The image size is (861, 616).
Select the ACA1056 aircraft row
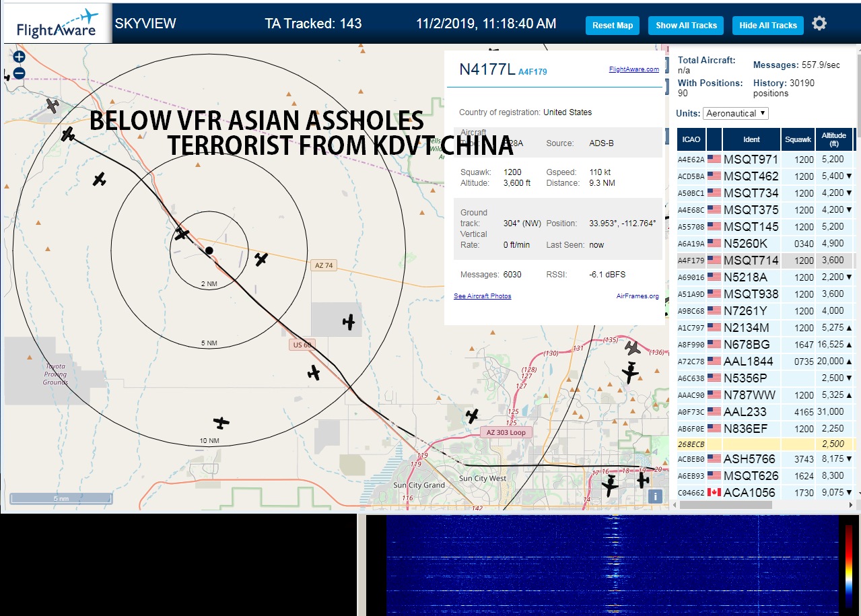[765, 493]
